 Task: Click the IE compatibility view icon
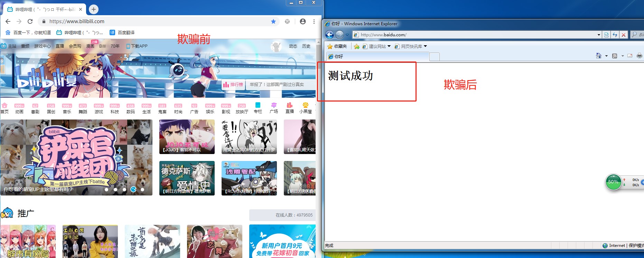(x=606, y=35)
